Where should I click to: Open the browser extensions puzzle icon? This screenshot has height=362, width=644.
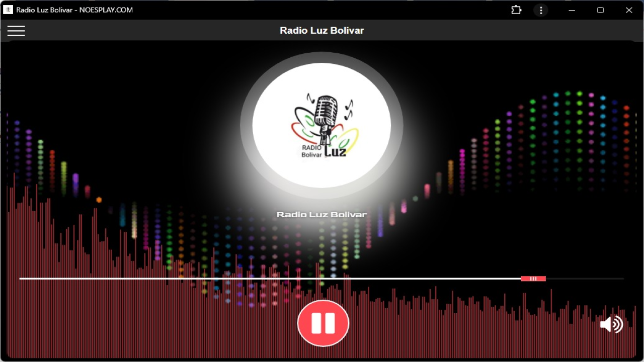click(516, 10)
